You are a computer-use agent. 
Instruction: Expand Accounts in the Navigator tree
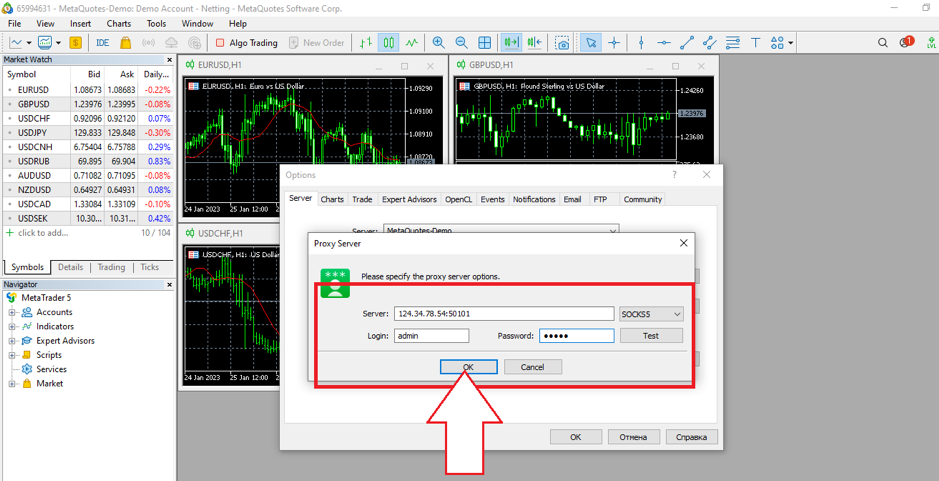point(11,312)
